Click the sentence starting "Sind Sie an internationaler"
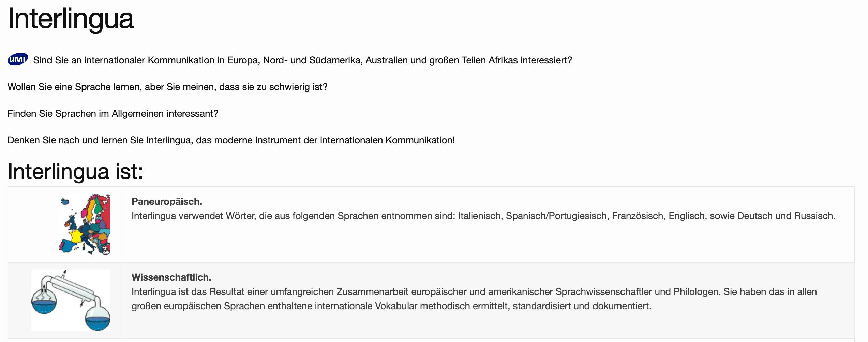This screenshot has height=342, width=868. click(x=302, y=60)
